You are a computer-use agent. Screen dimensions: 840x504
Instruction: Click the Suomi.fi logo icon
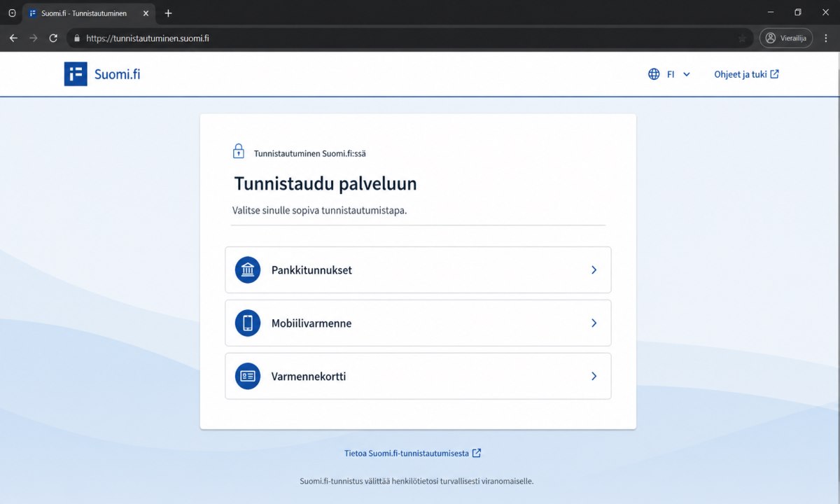point(76,73)
